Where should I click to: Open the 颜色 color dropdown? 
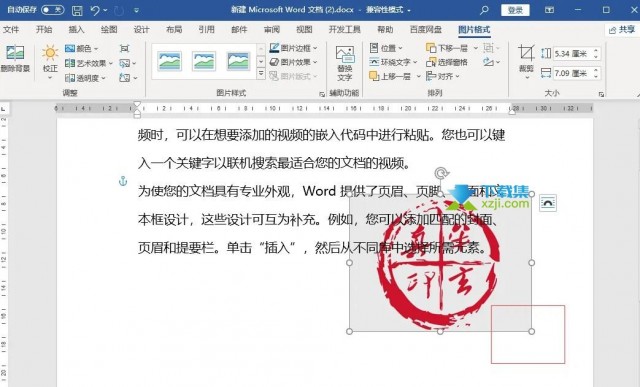click(x=82, y=49)
